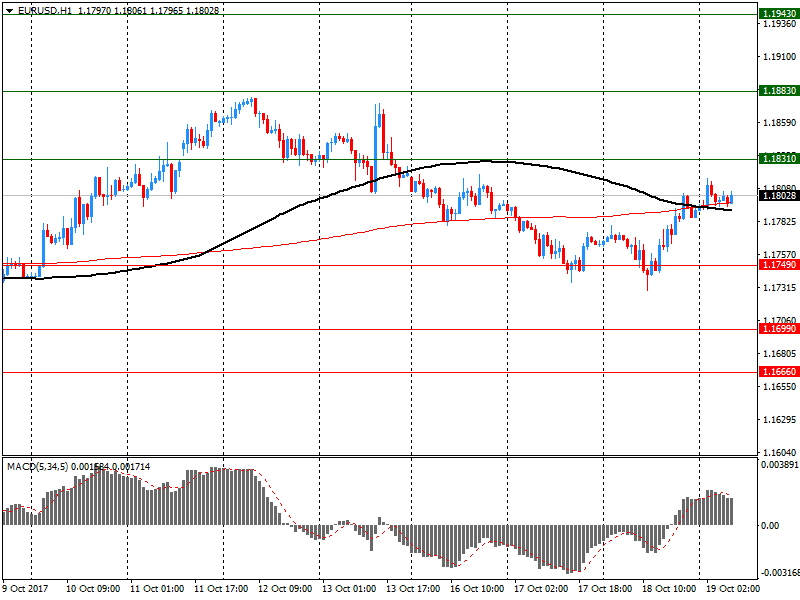Screen dimensions: 800x600
Task: Click the 13 Oct 17:00 time axis label
Action: pyautogui.click(x=413, y=589)
